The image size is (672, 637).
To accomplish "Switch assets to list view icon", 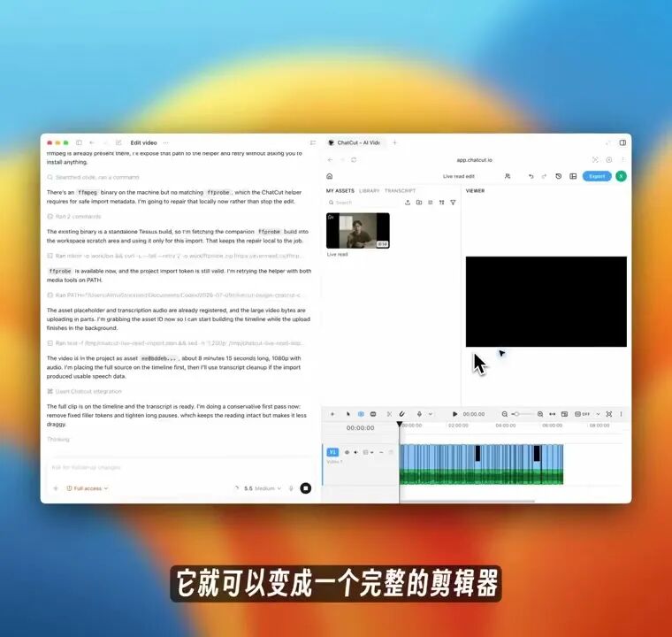I will click(431, 202).
